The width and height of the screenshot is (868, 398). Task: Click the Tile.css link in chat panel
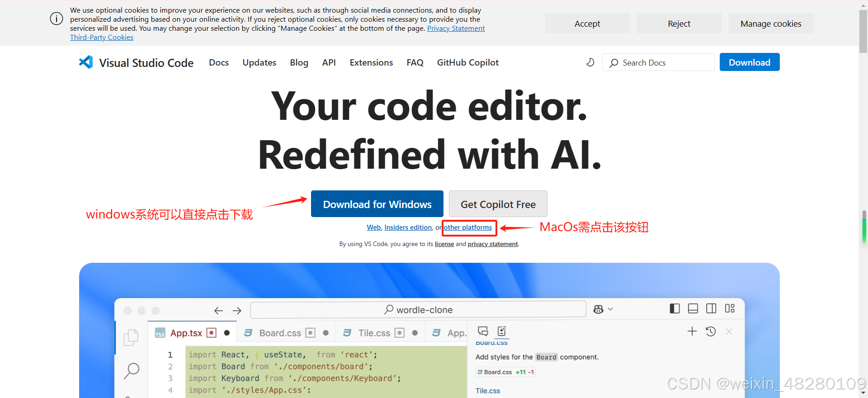(488, 391)
